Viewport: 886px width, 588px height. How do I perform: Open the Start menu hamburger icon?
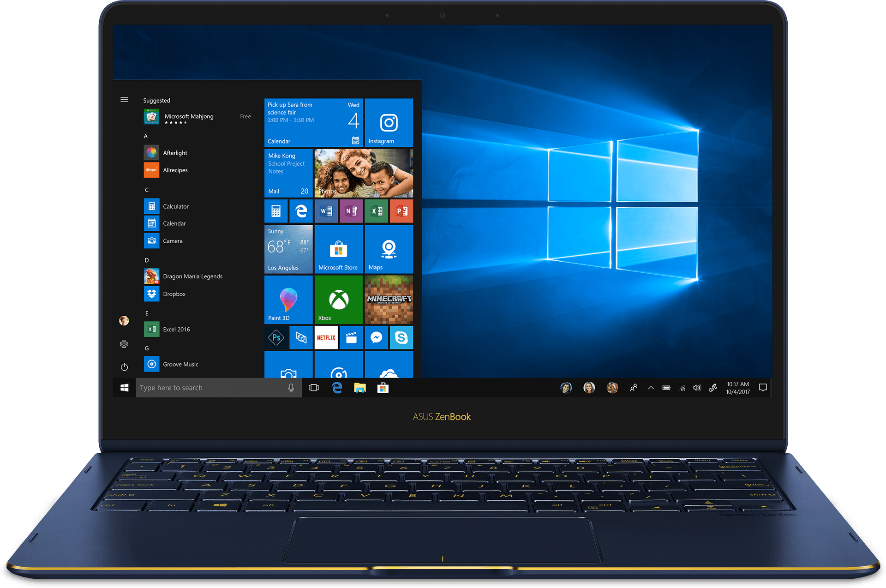pyautogui.click(x=124, y=100)
